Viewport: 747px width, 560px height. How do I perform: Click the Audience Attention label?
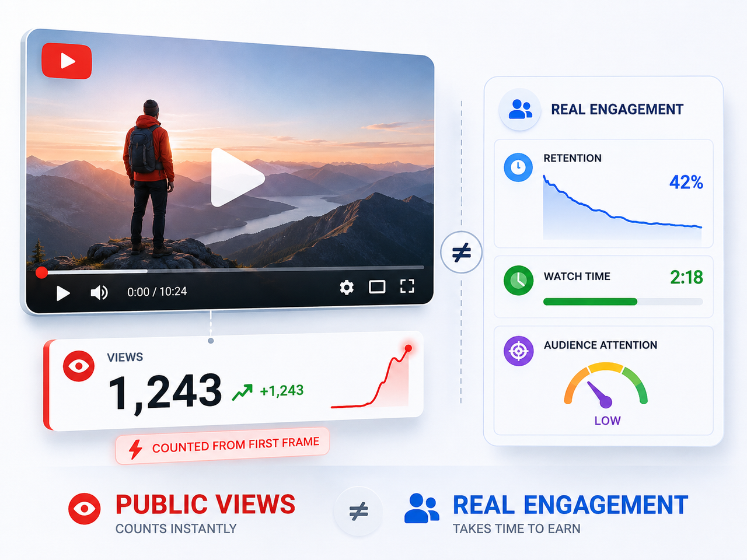coord(601,345)
